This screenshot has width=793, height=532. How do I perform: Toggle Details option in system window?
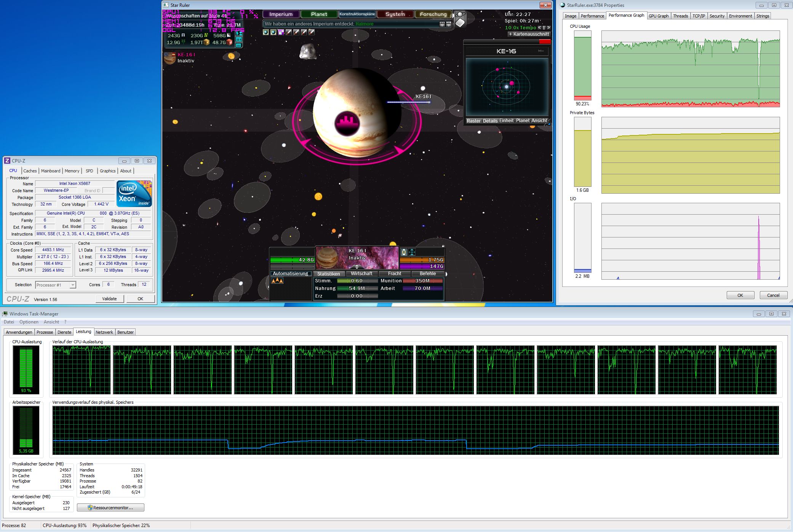tap(490, 121)
